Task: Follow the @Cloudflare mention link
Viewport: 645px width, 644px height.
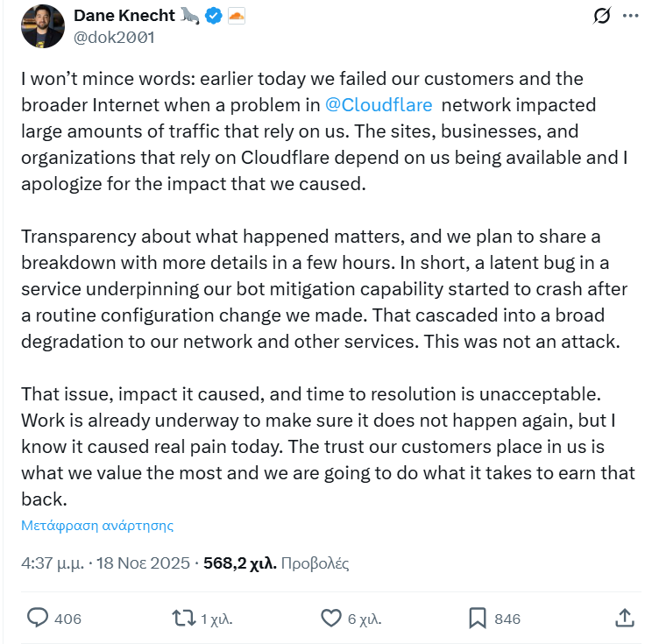Action: coord(379,104)
